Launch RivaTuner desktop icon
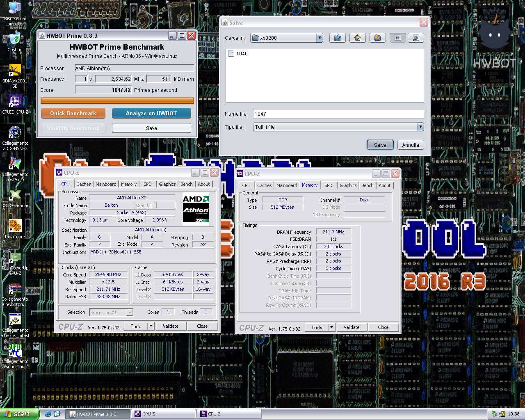This screenshot has width=525, height=420. click(x=15, y=229)
